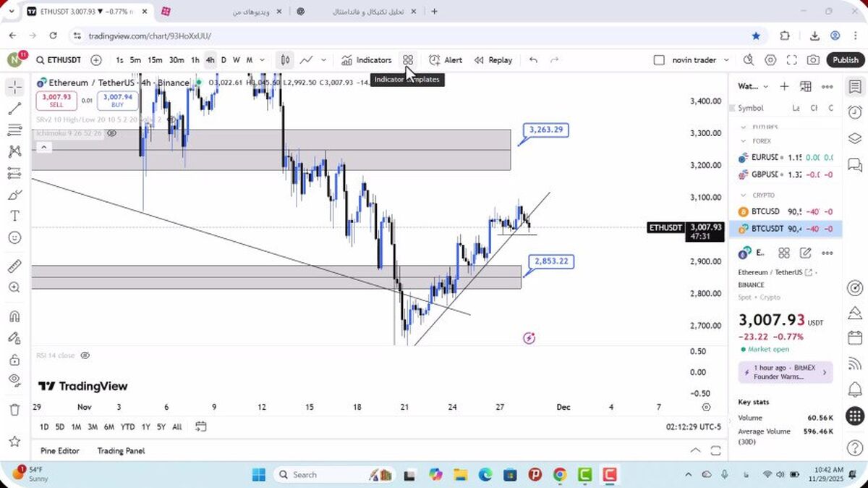
Task: Open Indicator templates grid icon
Action: [x=408, y=60]
